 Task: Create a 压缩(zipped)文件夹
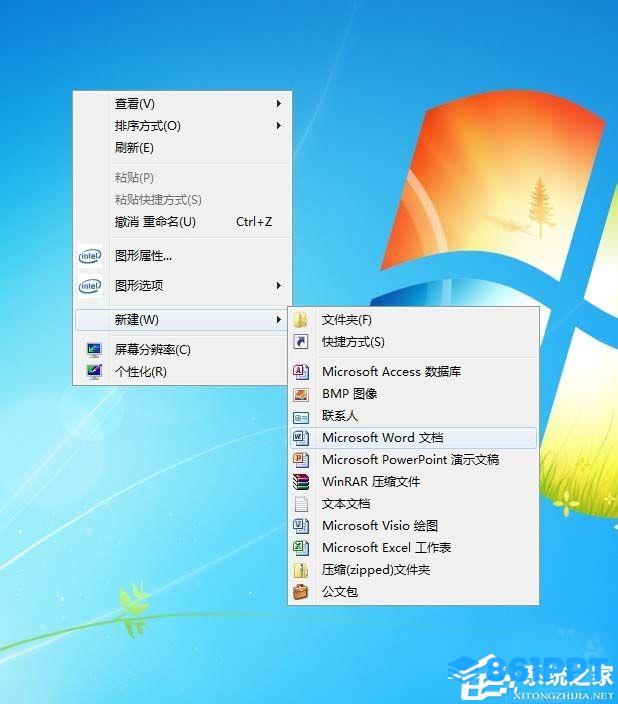click(413, 570)
